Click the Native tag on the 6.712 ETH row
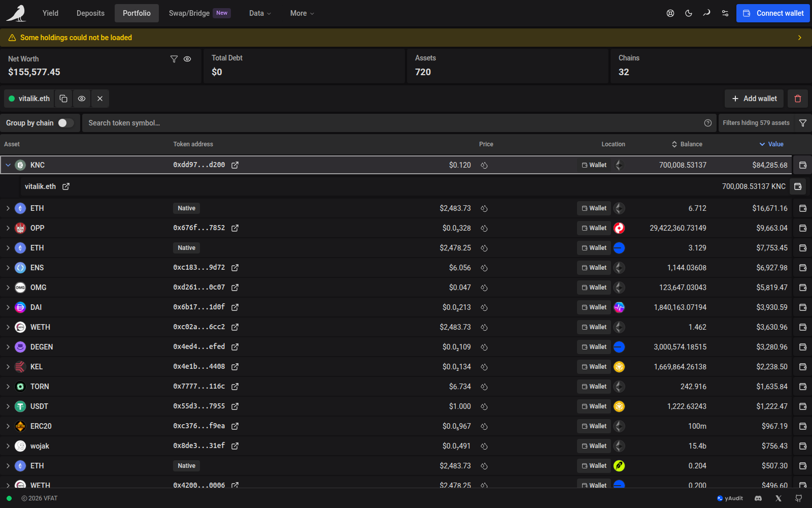The width and height of the screenshot is (812, 508). click(187, 208)
